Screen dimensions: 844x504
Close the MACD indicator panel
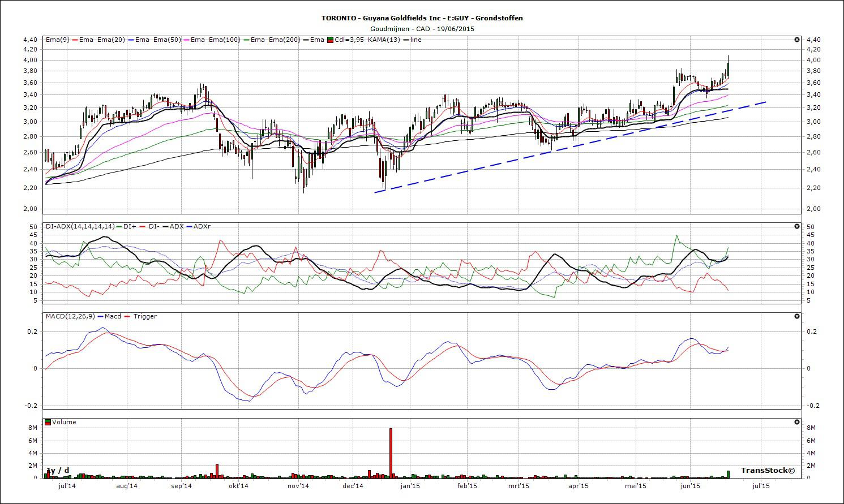pos(797,316)
